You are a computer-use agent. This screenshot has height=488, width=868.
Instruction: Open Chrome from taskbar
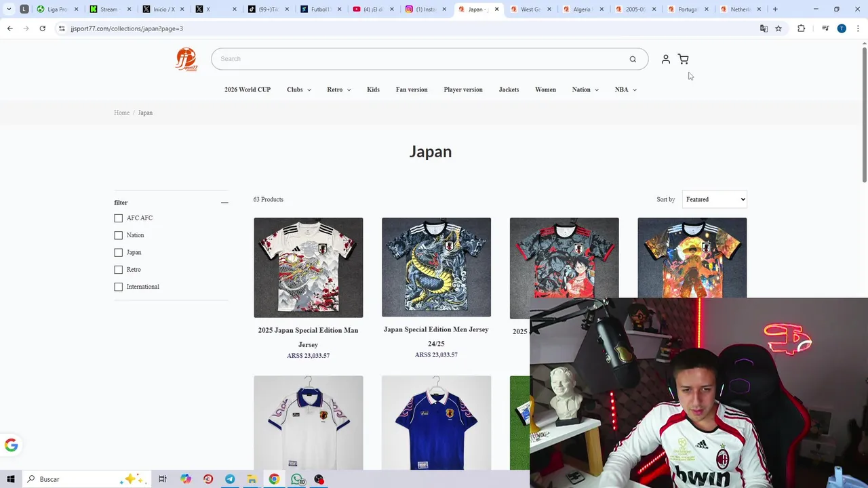click(274, 479)
